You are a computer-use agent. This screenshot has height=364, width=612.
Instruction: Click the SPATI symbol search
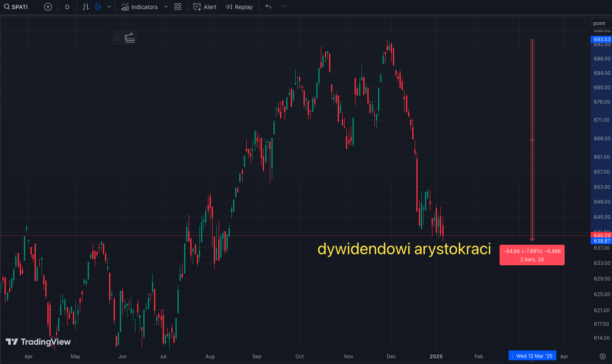click(16, 7)
